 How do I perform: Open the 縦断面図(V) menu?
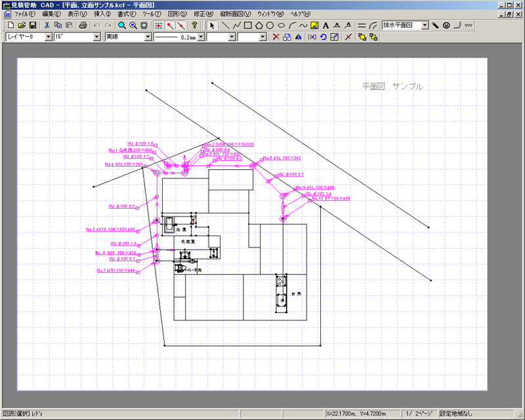[235, 14]
